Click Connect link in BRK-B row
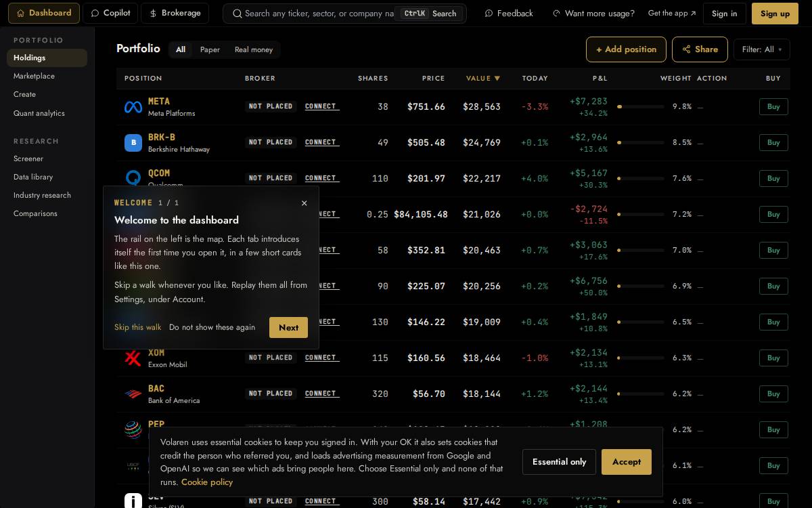Viewport: 812px width, 508px height. (322, 142)
